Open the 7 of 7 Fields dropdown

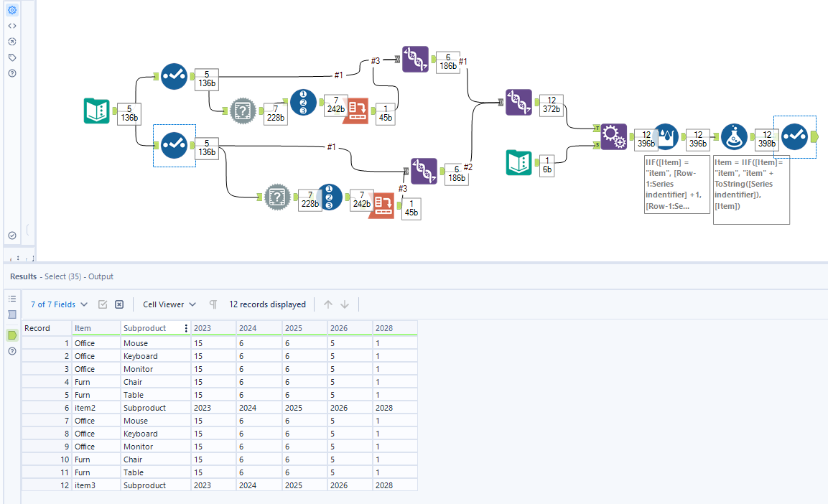pyautogui.click(x=56, y=304)
